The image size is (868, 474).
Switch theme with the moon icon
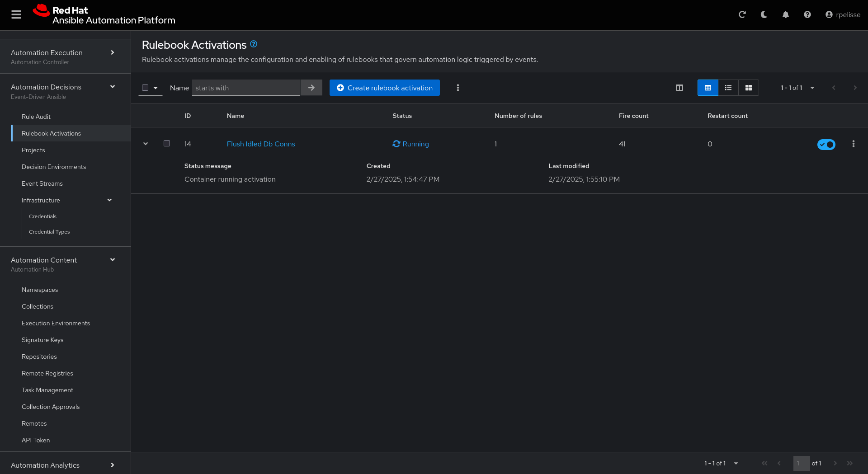pos(764,14)
